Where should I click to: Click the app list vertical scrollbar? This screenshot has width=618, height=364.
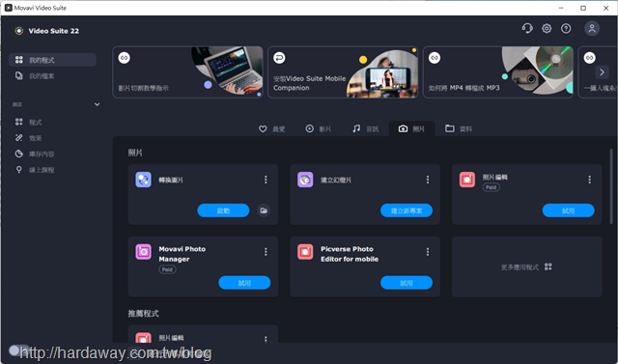[611, 185]
